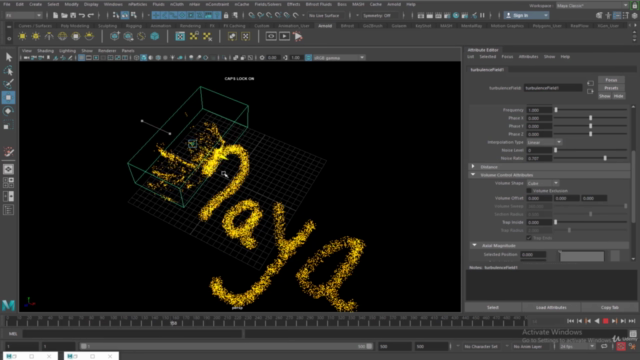Play timeline backwards
The width and height of the screenshot is (640, 360).
[x=597, y=321]
